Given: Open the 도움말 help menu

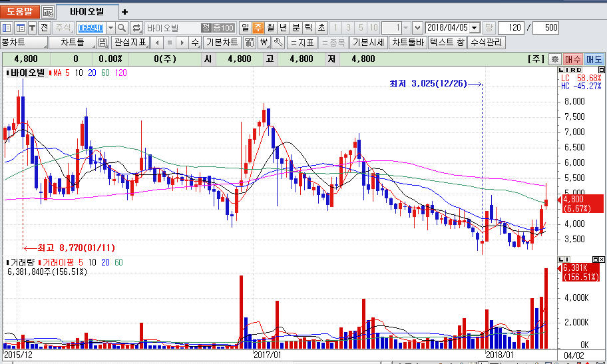Looking at the screenshot, I should tap(19, 12).
